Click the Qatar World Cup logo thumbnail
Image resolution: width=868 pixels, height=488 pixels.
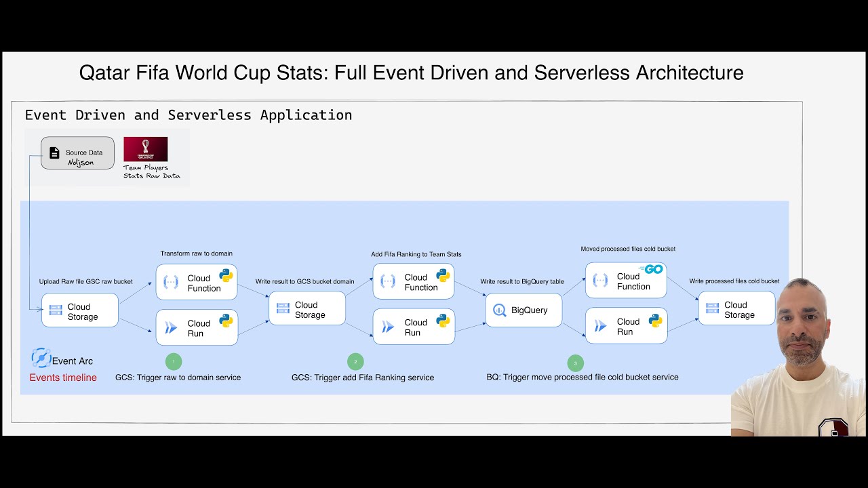(x=144, y=148)
